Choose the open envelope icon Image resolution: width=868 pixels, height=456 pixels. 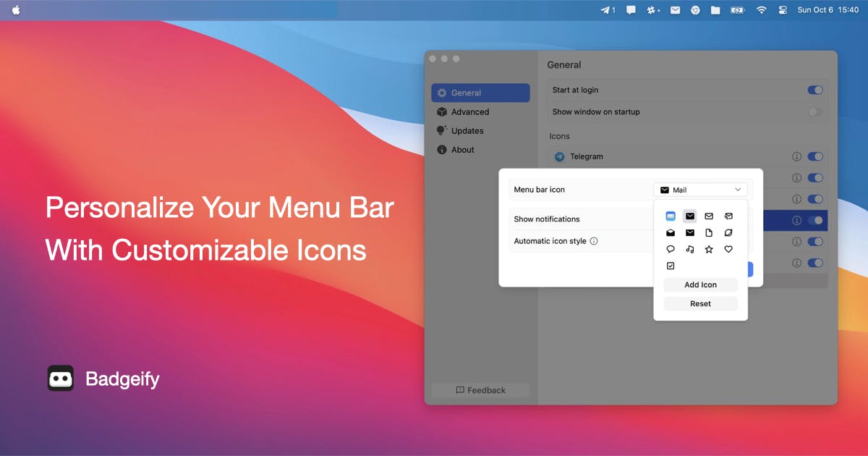671,232
